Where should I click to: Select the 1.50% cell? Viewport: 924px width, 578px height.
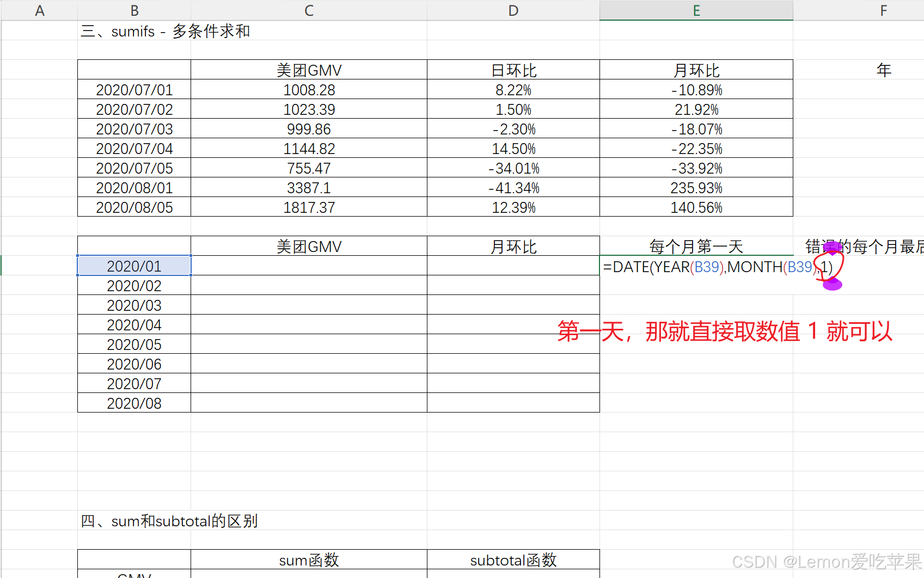pos(513,109)
